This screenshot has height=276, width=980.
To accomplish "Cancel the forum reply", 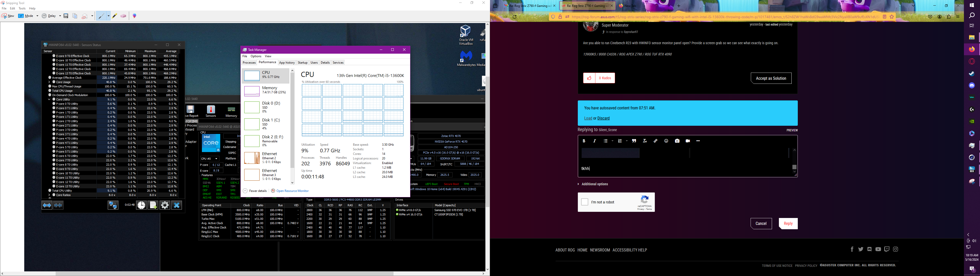I will point(761,223).
